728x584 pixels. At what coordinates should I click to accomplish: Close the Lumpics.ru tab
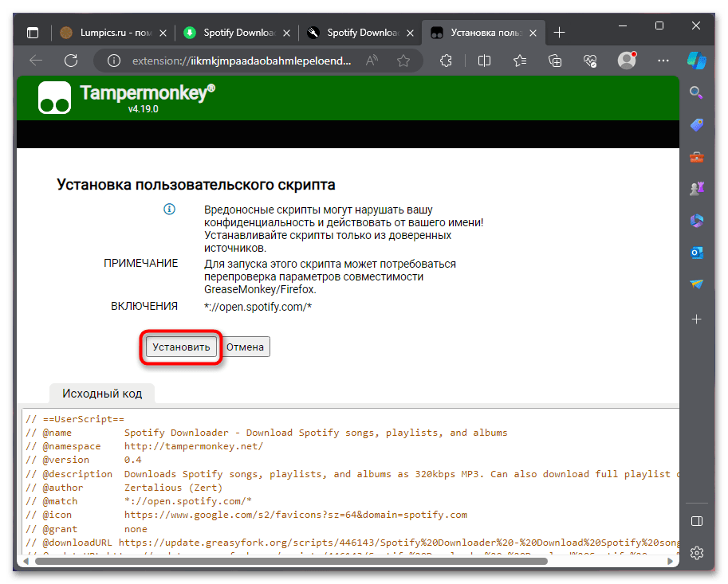163,33
